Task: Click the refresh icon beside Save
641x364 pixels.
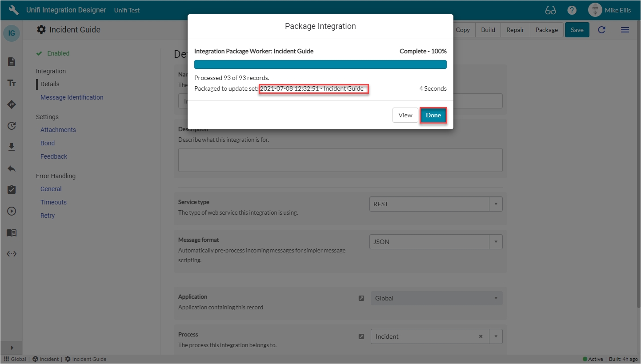Action: [x=601, y=30]
